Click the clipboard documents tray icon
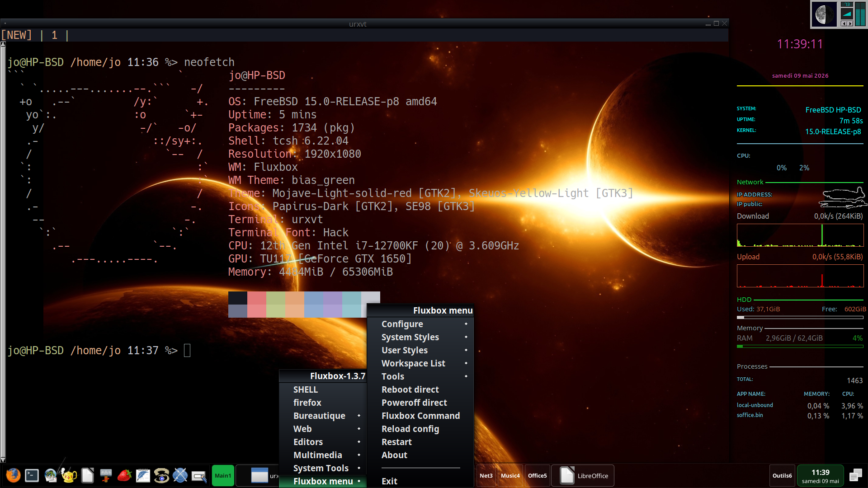This screenshot has height=488, width=868. pyautogui.click(x=856, y=475)
